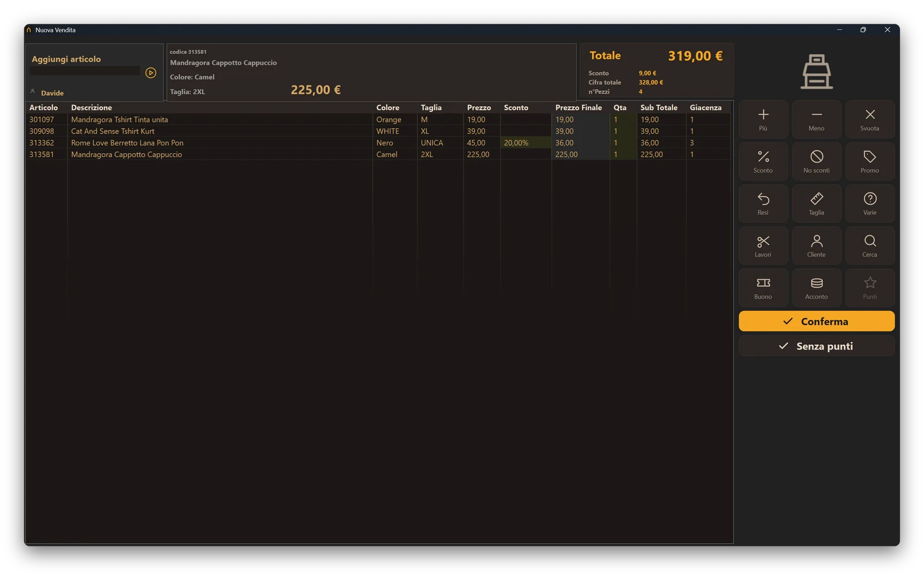
Task: Click the Giacenza column header
Action: click(705, 107)
